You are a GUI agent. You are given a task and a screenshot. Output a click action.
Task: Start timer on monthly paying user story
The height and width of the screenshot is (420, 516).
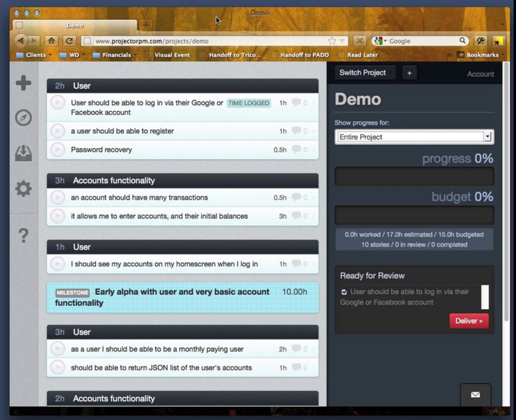click(58, 349)
